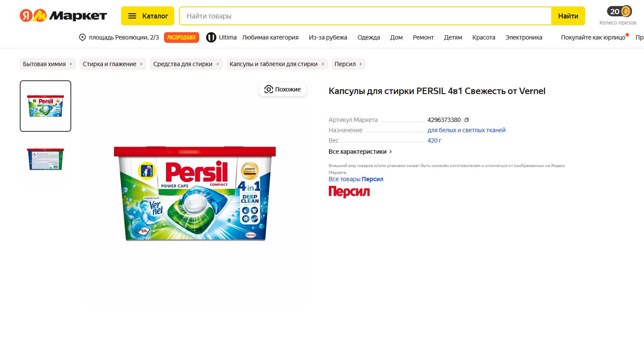The width and height of the screenshot is (644, 362).
Task: Open the Капсулы и таблетки для стирки breadcrumb
Action: coord(277,64)
